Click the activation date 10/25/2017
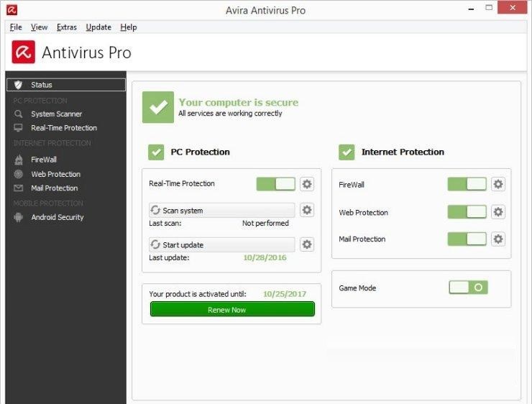 coord(285,294)
